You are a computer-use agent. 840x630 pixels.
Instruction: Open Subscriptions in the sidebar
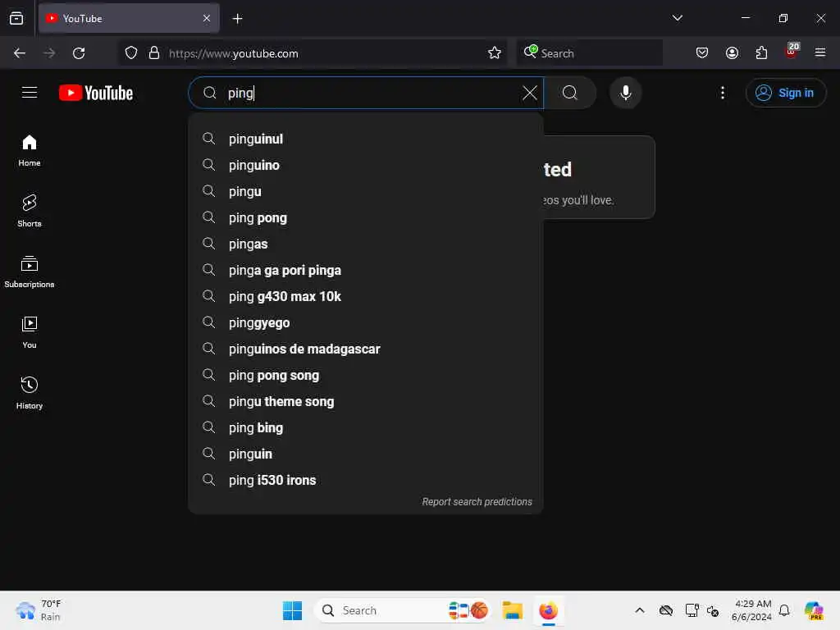pyautogui.click(x=30, y=272)
